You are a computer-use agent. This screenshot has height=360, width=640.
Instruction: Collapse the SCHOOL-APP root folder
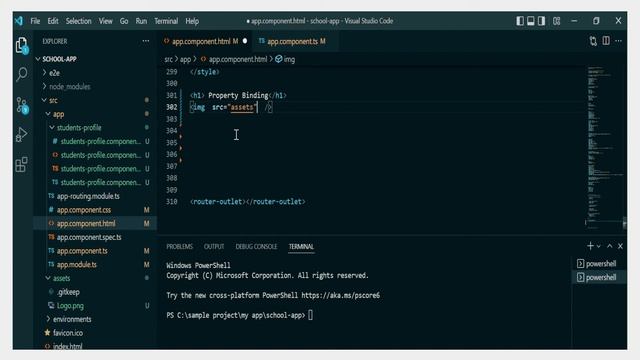(95, 59)
